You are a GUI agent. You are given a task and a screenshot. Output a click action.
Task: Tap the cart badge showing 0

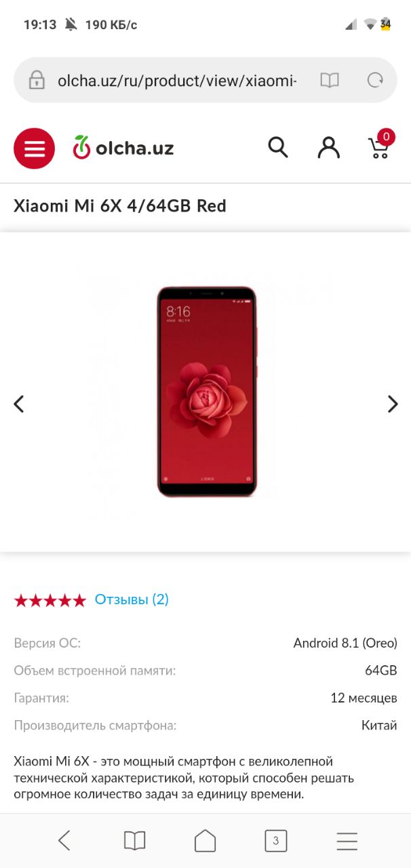pos(386,137)
